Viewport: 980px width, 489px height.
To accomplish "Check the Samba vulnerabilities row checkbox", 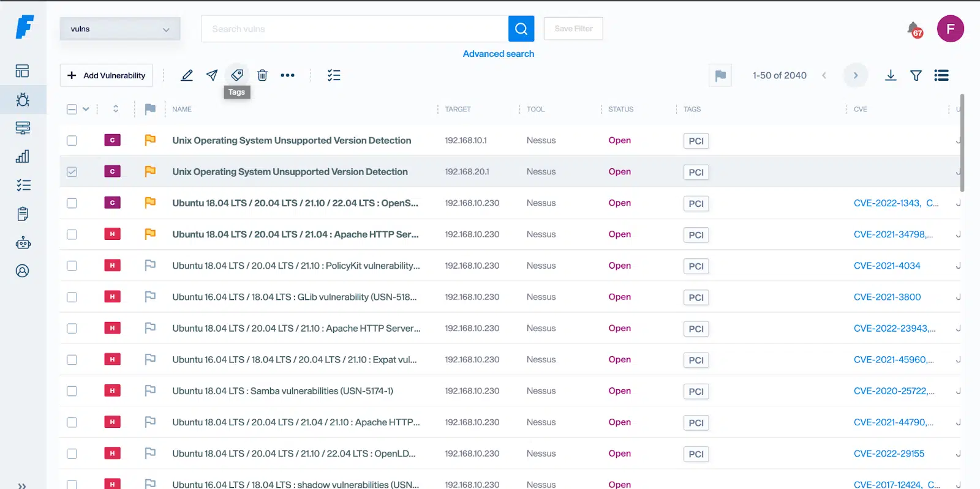I will (x=72, y=391).
